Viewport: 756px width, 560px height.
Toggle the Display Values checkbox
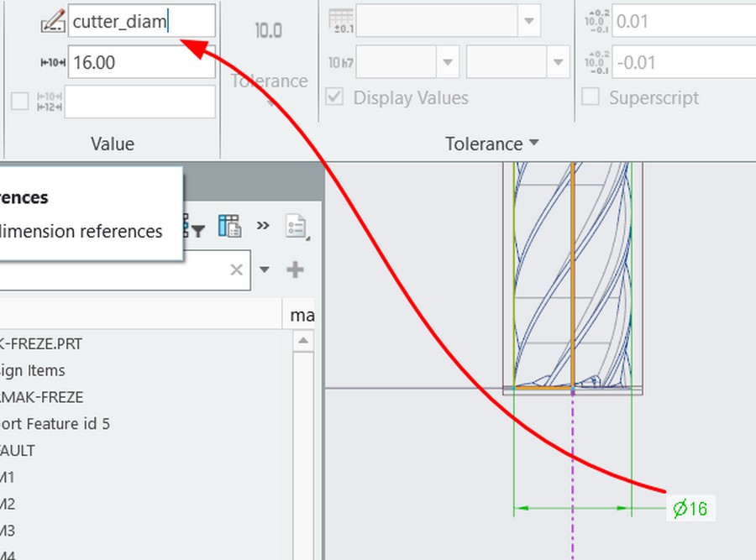pos(334,97)
